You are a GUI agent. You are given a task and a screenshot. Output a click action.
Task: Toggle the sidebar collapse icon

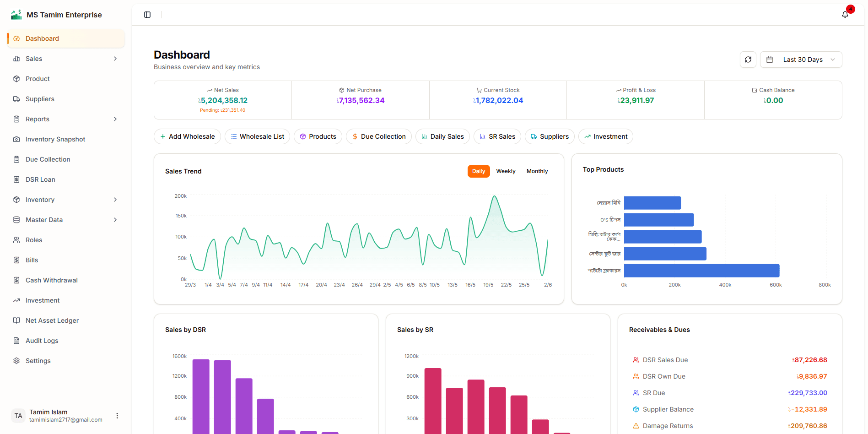click(147, 15)
